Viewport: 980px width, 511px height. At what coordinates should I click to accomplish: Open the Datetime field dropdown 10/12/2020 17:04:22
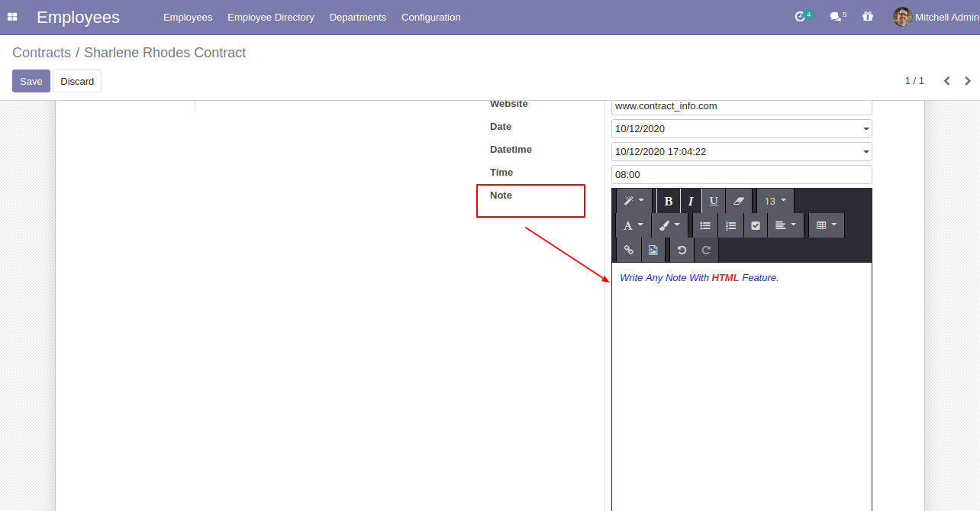tap(742, 152)
